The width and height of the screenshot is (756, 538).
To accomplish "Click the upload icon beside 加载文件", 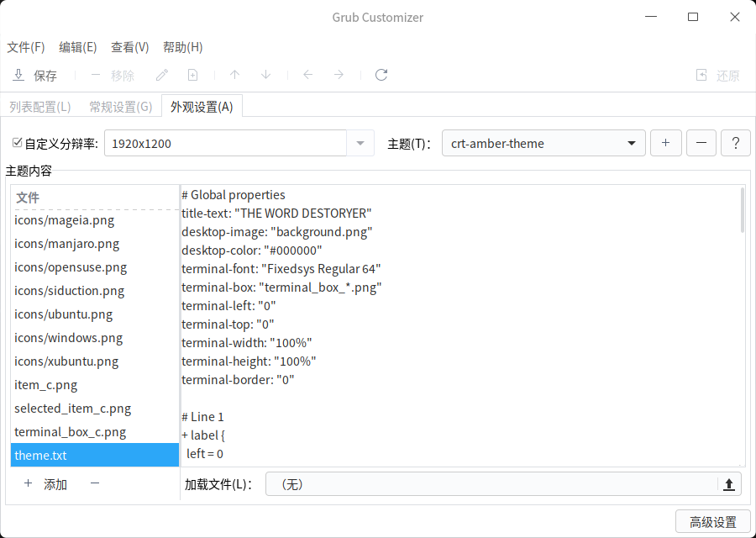I will 729,484.
